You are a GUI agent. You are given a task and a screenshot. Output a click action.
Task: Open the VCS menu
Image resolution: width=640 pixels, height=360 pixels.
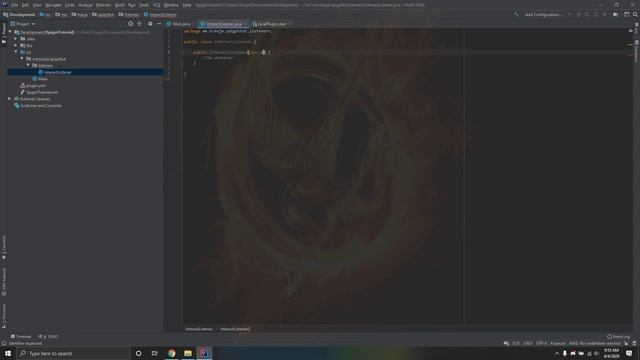pyautogui.click(x=157, y=5)
